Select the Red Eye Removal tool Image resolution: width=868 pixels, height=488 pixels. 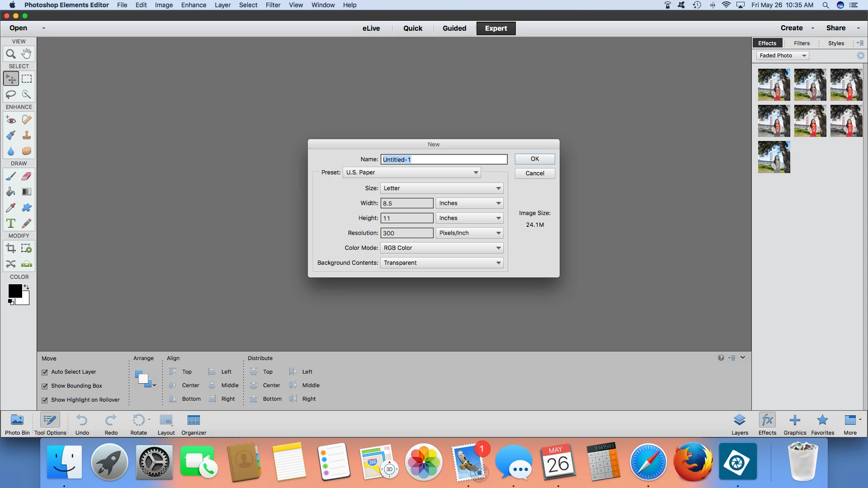(x=11, y=120)
